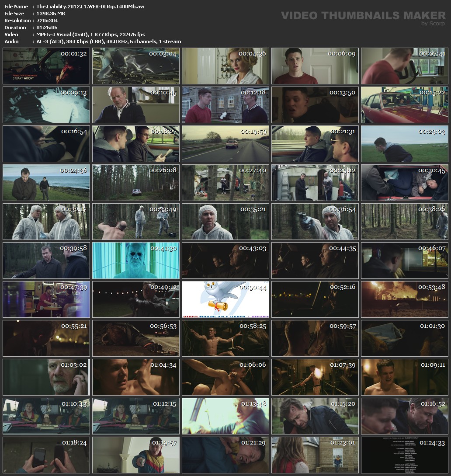Click the diner scene thumbnail at 00:47:39
Image resolution: width=451 pixels, height=476 pixels.
point(46,299)
